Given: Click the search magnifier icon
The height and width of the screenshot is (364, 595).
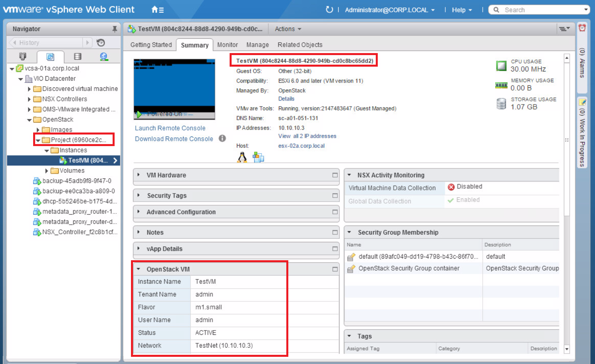Looking at the screenshot, I should point(496,10).
